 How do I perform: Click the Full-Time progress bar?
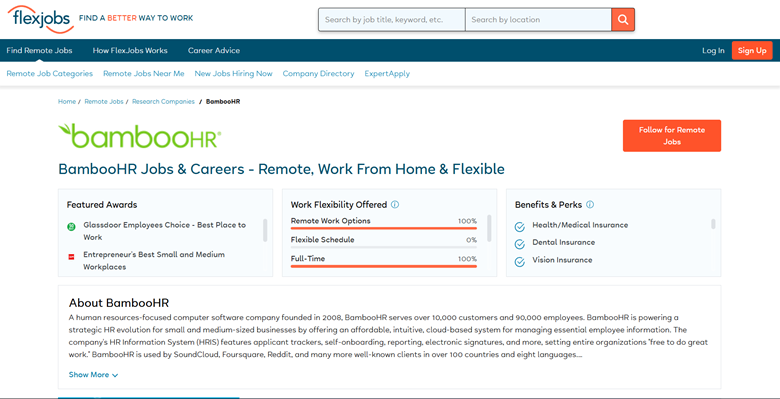tap(384, 266)
